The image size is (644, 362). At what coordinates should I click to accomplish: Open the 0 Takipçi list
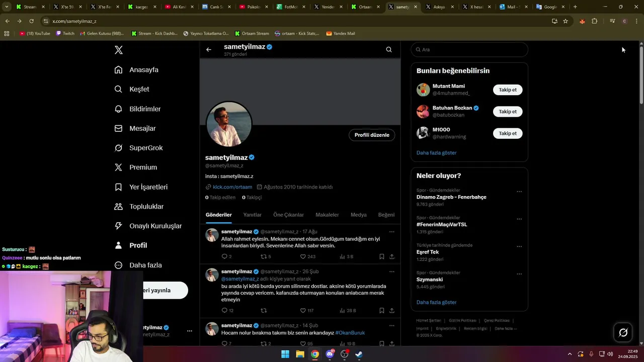pos(252,198)
